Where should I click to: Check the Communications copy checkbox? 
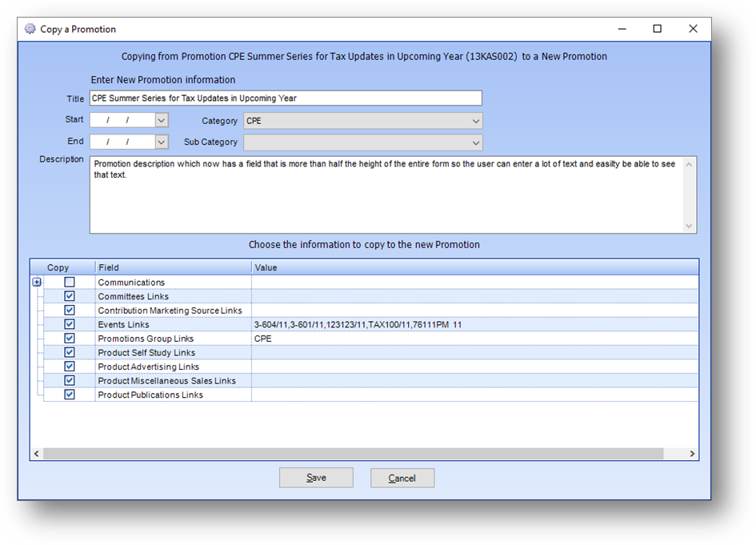(x=70, y=283)
